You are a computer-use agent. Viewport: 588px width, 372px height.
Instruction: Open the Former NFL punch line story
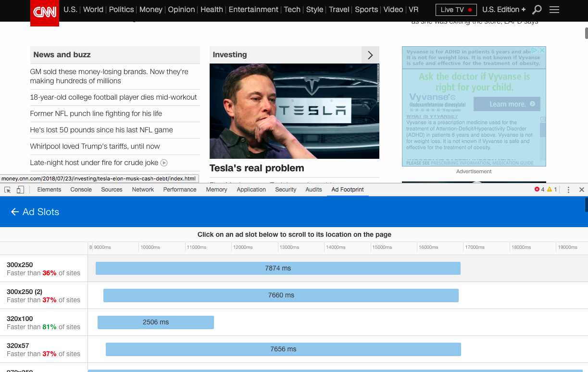pyautogui.click(x=96, y=114)
